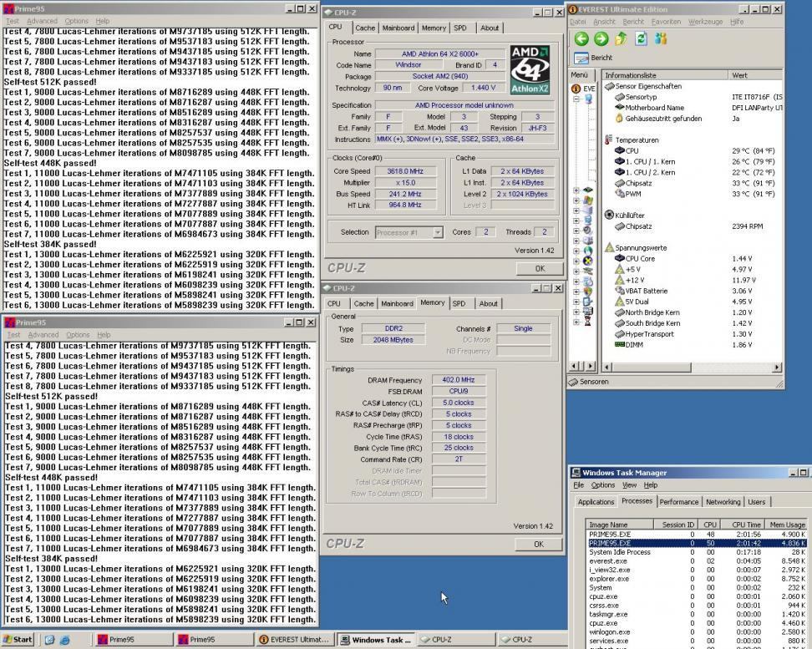812x649 pixels.
Task: Open EVEREST Bericht report button
Action: [x=593, y=58]
